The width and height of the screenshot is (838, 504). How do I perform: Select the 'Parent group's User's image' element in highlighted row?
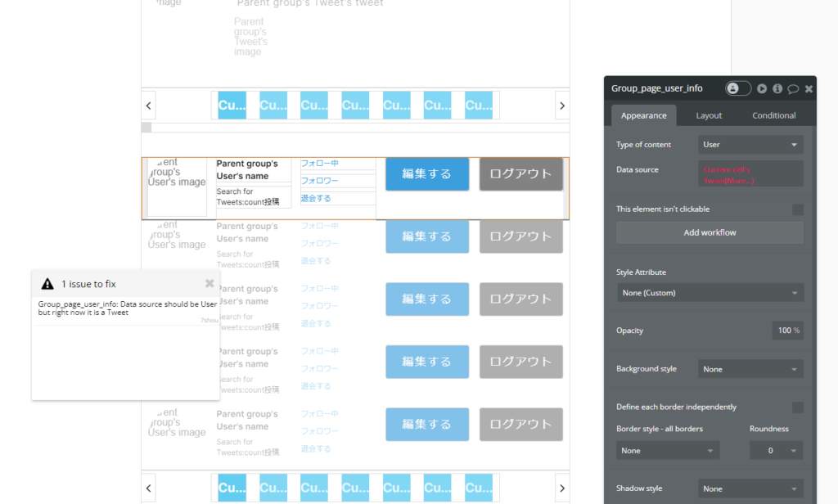click(x=177, y=187)
